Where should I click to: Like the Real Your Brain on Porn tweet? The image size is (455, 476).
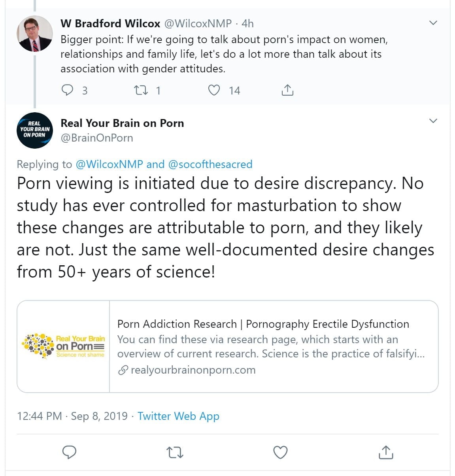coord(280,452)
